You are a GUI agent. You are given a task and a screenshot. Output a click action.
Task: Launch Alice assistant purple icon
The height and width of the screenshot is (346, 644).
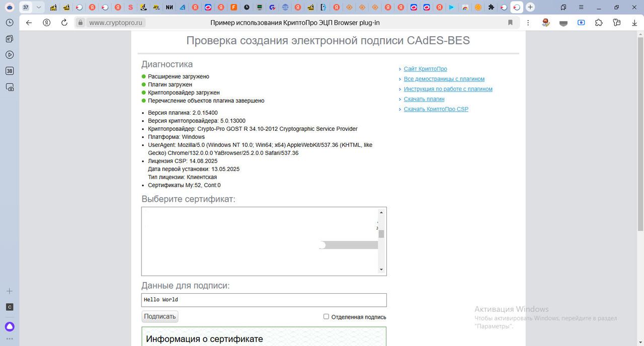pos(10,326)
